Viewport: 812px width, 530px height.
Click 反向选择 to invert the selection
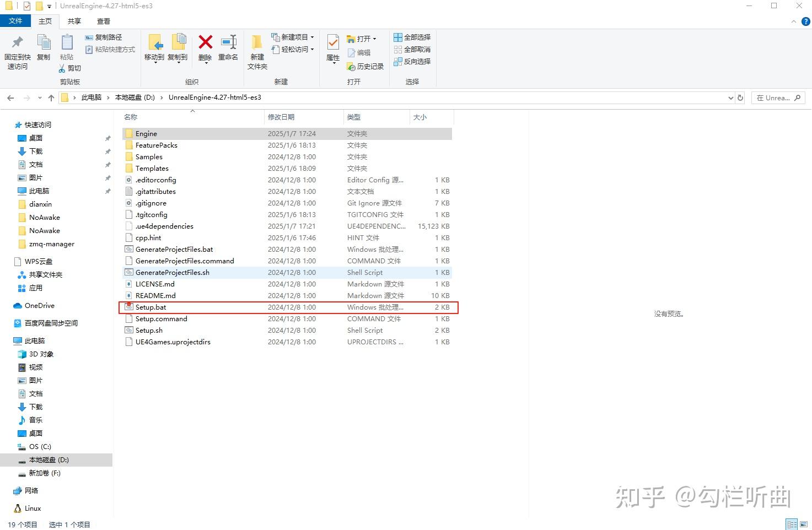coord(413,61)
